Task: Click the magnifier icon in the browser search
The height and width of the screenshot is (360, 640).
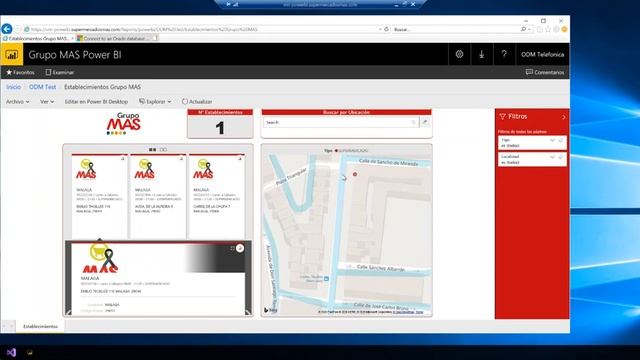Action: coord(523,29)
